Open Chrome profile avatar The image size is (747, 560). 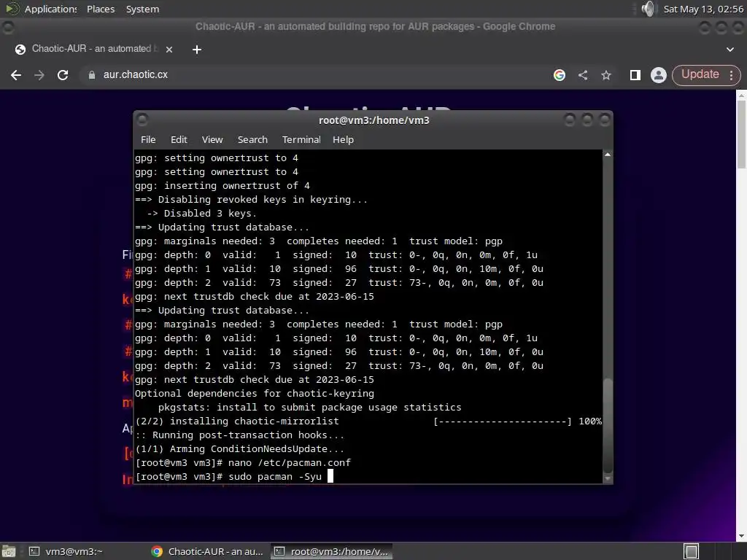(659, 75)
